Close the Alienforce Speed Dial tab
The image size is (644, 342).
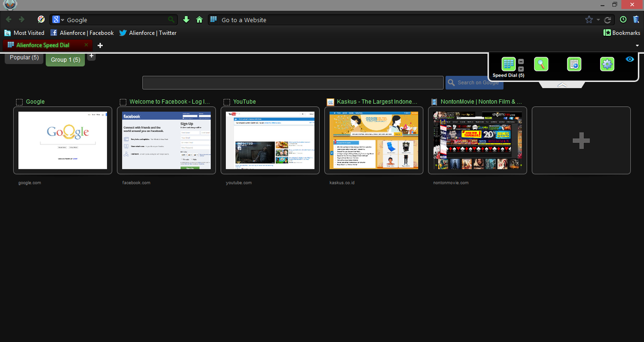click(86, 45)
